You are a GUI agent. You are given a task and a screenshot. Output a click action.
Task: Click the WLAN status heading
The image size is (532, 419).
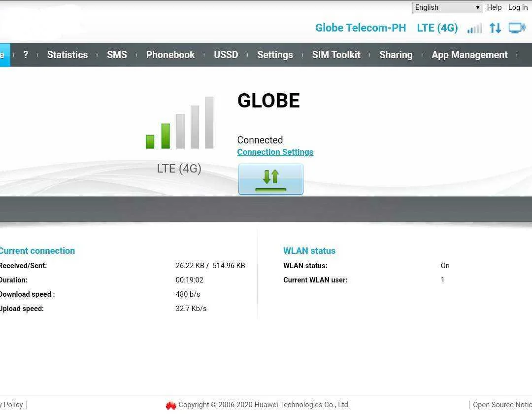(x=309, y=250)
